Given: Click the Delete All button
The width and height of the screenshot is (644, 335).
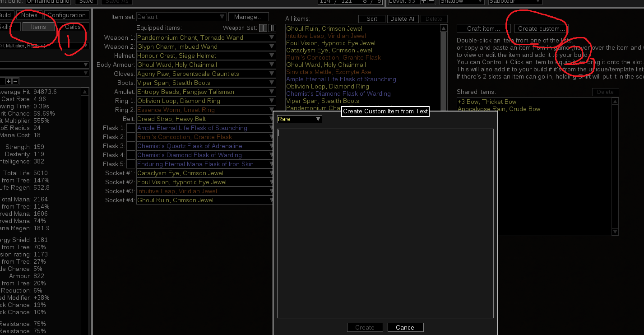Looking at the screenshot, I should tap(403, 19).
